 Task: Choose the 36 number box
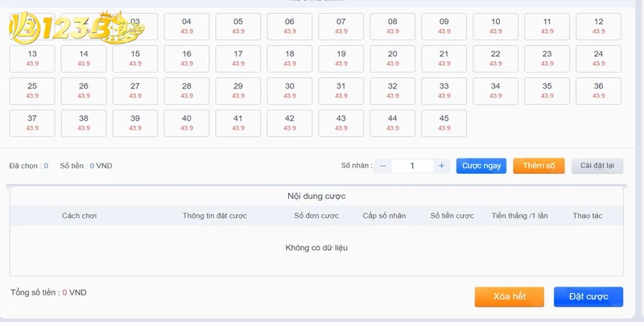point(598,91)
